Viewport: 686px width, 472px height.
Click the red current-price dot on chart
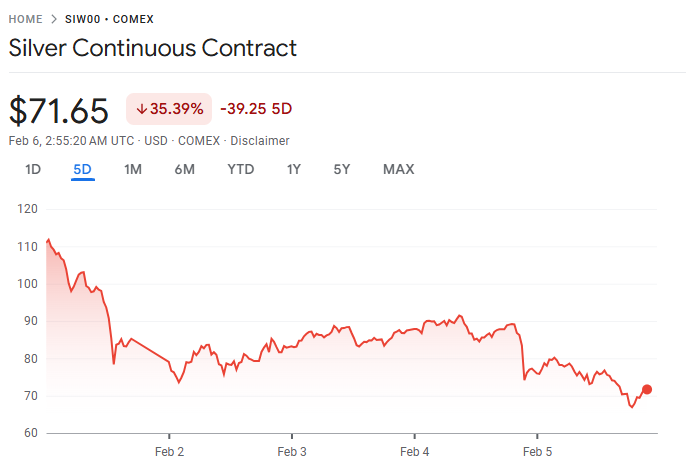(647, 389)
